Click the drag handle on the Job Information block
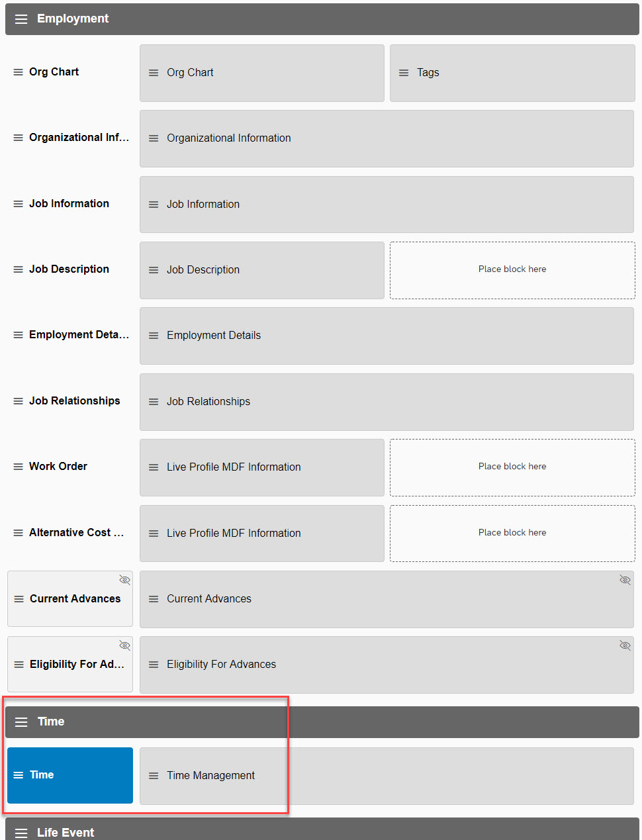Image resolution: width=642 pixels, height=840 pixels. (154, 205)
